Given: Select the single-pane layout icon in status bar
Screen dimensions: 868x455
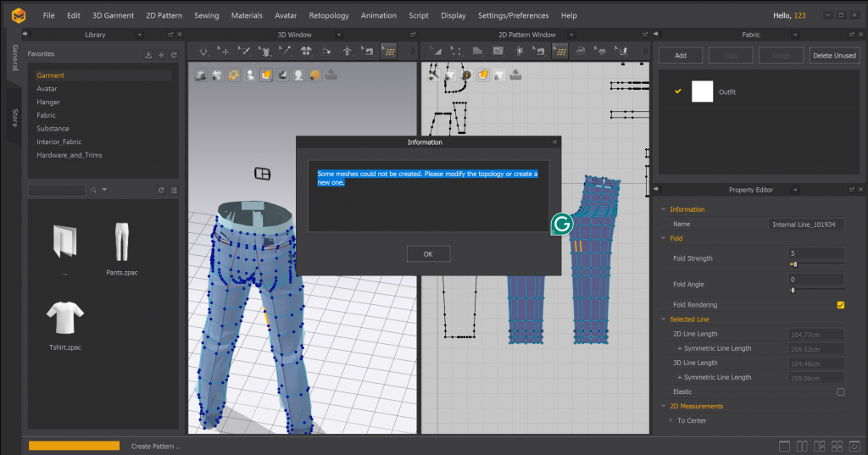Looking at the screenshot, I should tap(784, 446).
